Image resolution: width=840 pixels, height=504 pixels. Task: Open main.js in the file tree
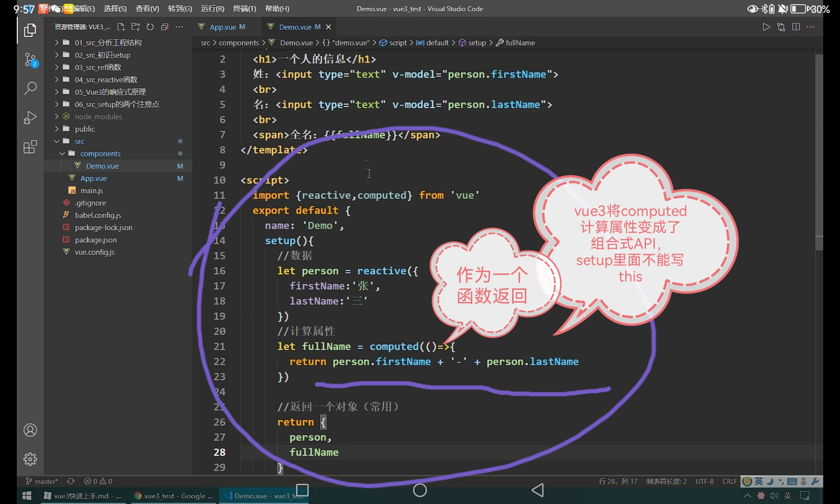click(x=92, y=191)
